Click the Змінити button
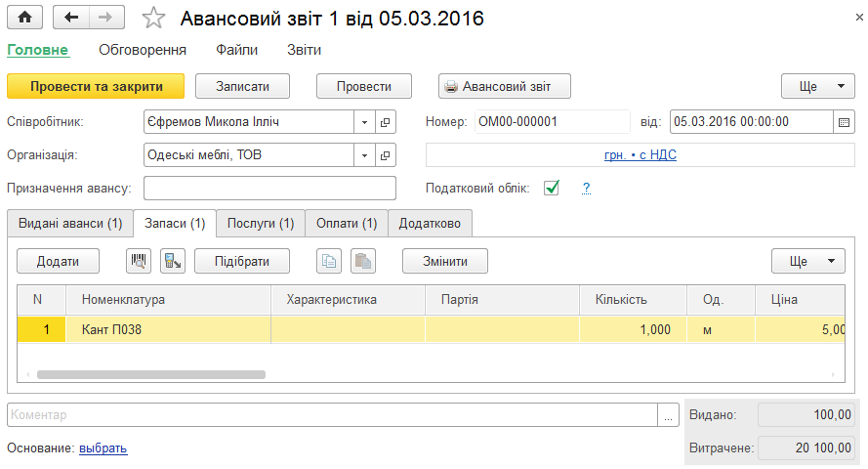The image size is (868, 469). [445, 261]
